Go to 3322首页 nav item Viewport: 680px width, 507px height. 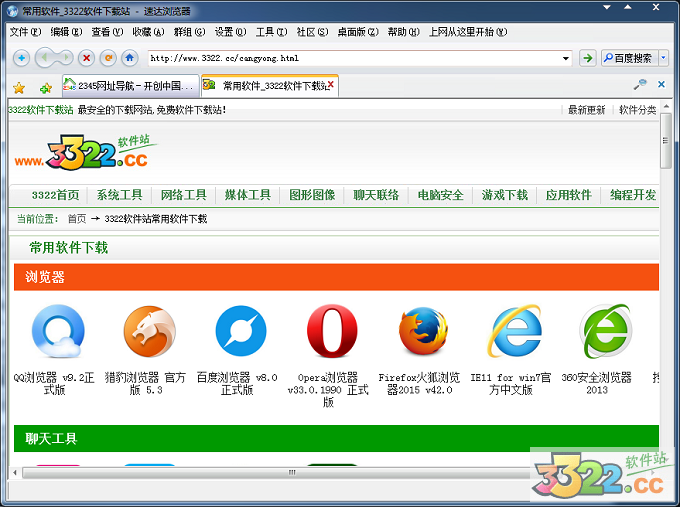pos(56,195)
